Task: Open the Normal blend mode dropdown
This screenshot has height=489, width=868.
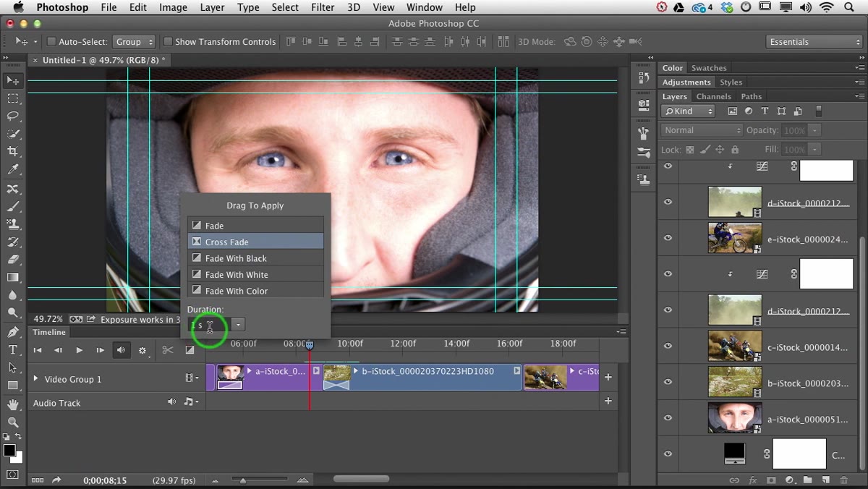Action: [x=702, y=130]
